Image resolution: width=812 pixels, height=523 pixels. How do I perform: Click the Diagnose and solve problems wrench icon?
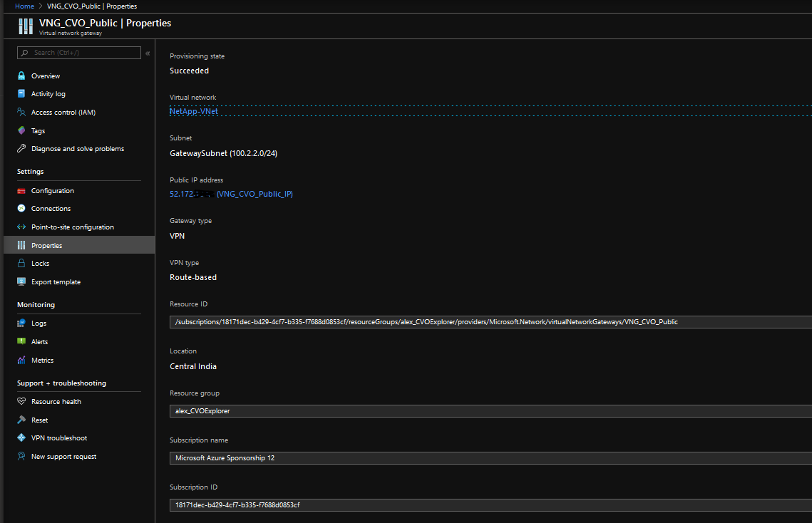coord(21,149)
